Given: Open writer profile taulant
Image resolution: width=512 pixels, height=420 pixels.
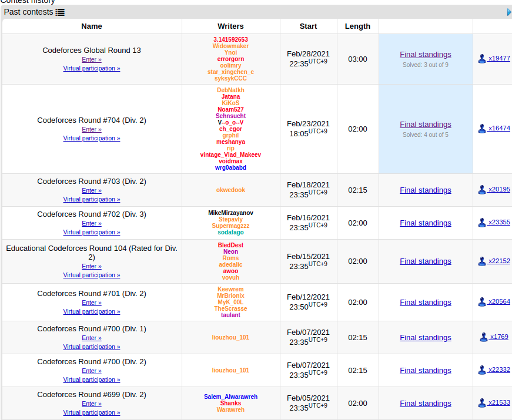Looking at the screenshot, I should (230, 315).
